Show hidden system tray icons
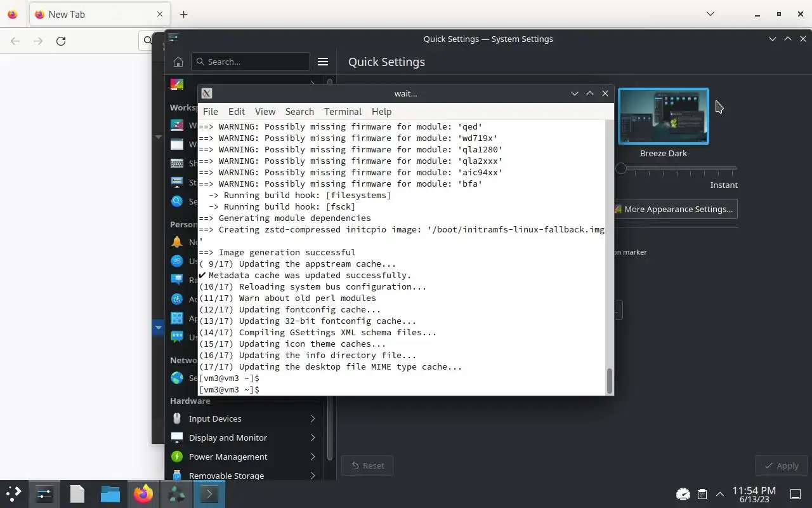The height and width of the screenshot is (508, 812). [720, 494]
